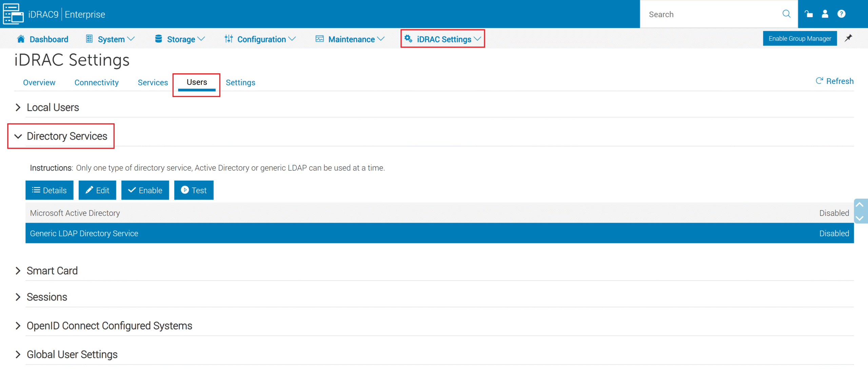Click the pointing hand icon in header
Screen dimensions: 868x369
click(x=809, y=14)
